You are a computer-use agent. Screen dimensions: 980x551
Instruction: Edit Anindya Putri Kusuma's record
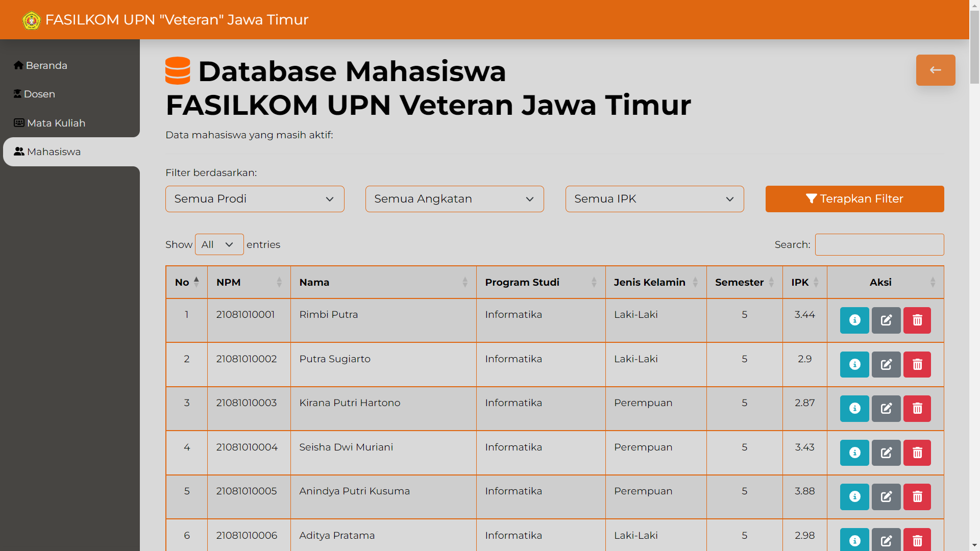[886, 497]
